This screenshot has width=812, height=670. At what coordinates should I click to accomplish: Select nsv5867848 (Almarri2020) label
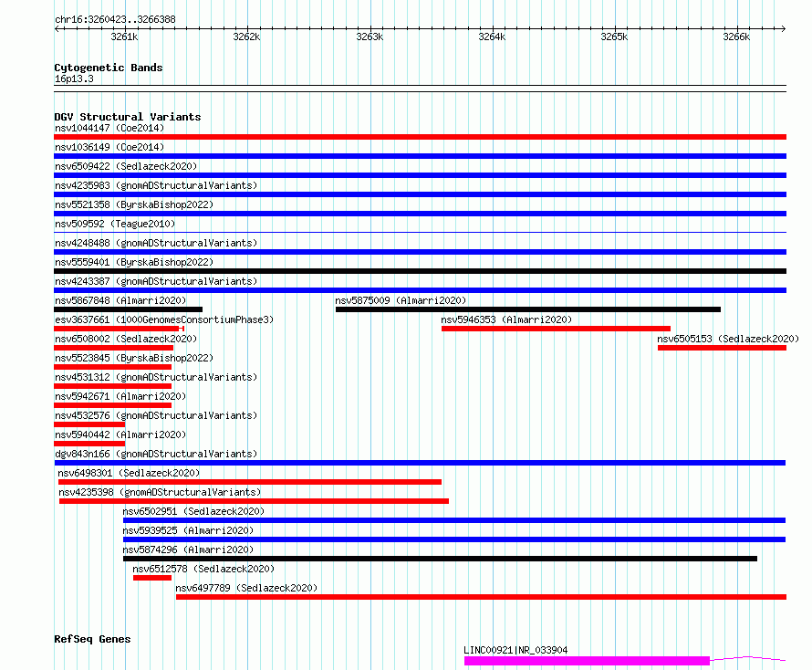pyautogui.click(x=120, y=300)
